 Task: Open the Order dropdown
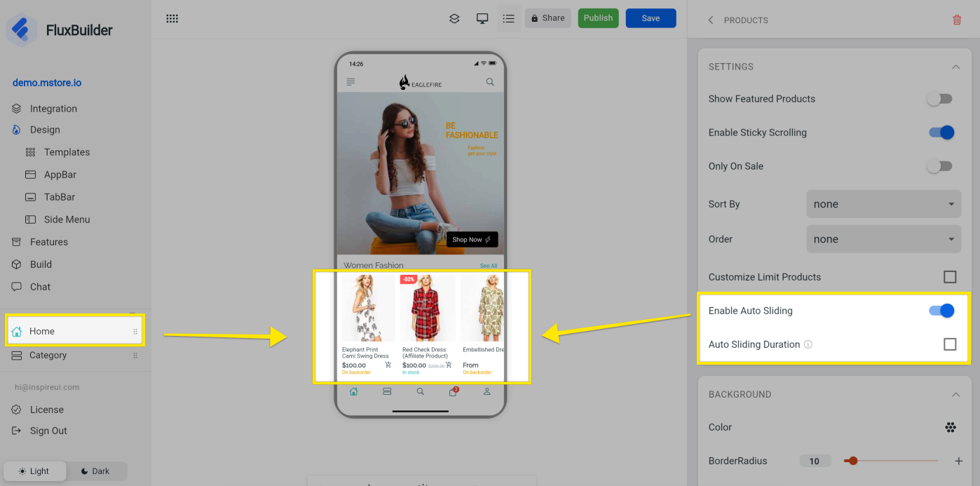[882, 239]
